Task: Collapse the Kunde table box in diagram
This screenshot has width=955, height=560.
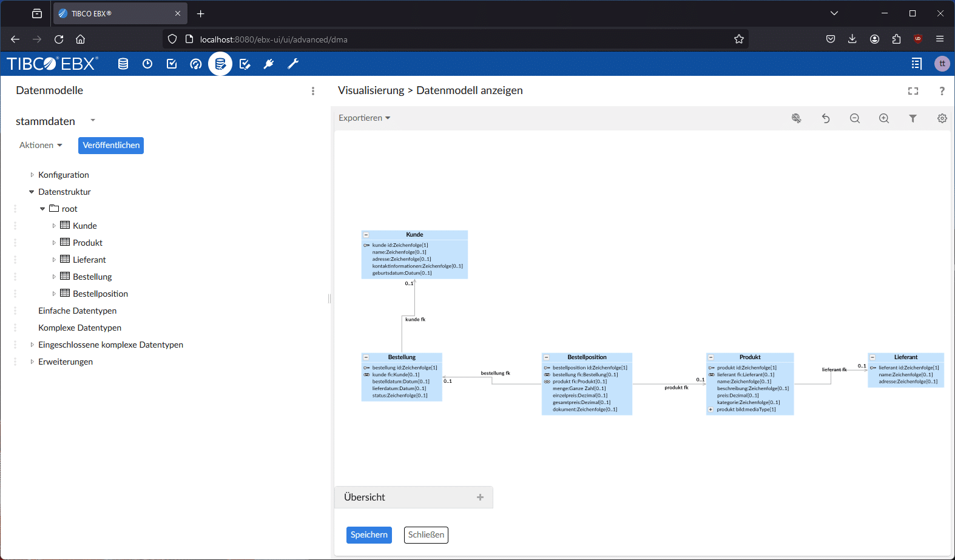Action: [x=366, y=235]
